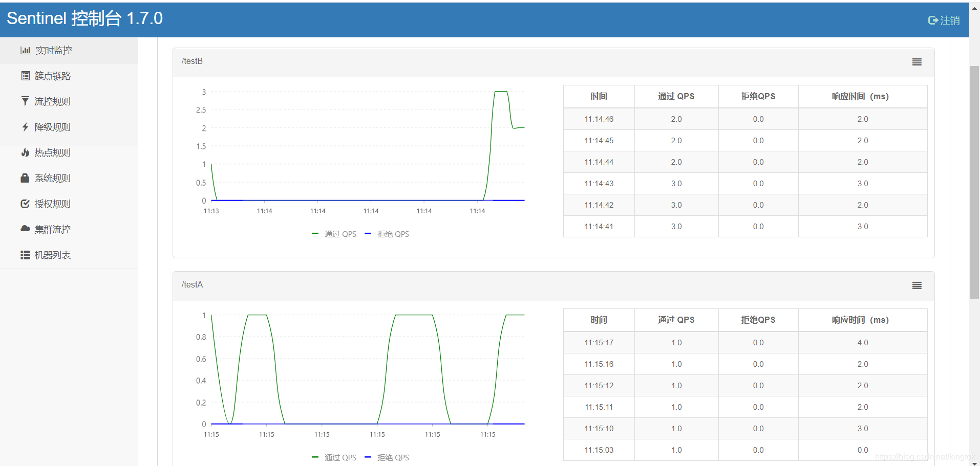Click the filter funnel icon beside 流控规则
Viewport: 980px width, 466px height.
pyautogui.click(x=25, y=101)
